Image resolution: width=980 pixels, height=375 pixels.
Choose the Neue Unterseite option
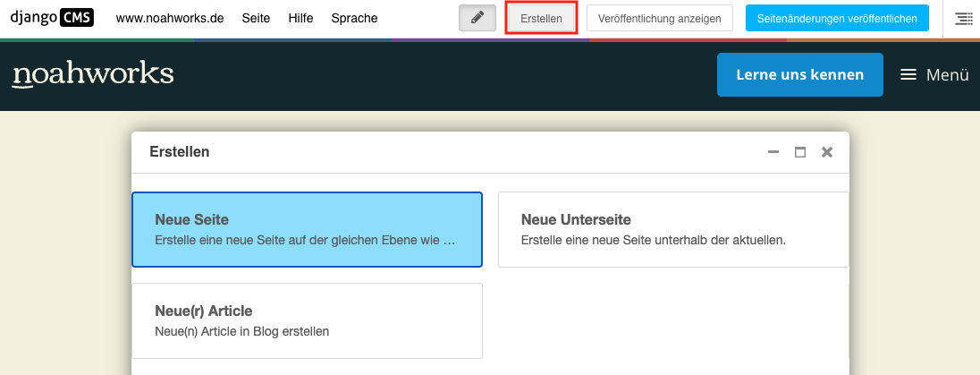coord(672,229)
